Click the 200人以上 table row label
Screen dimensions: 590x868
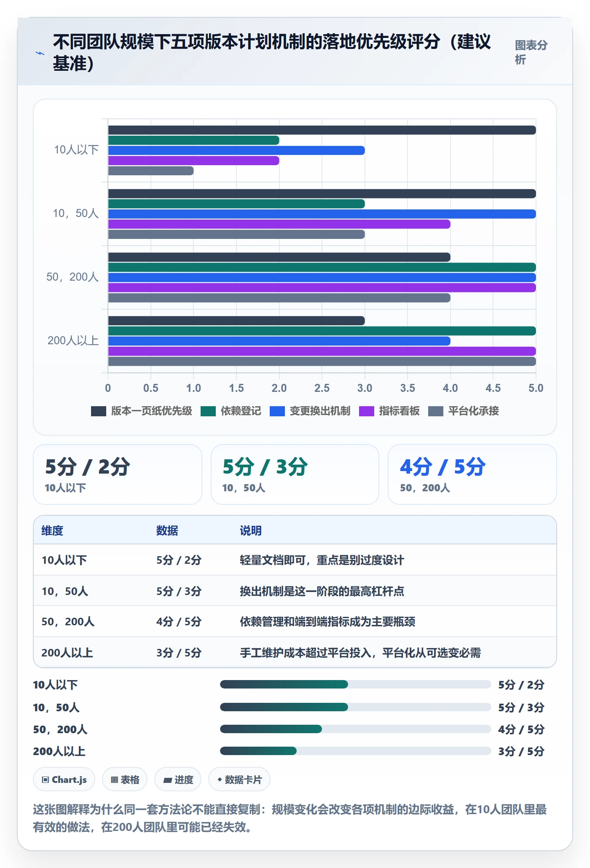pos(67,653)
